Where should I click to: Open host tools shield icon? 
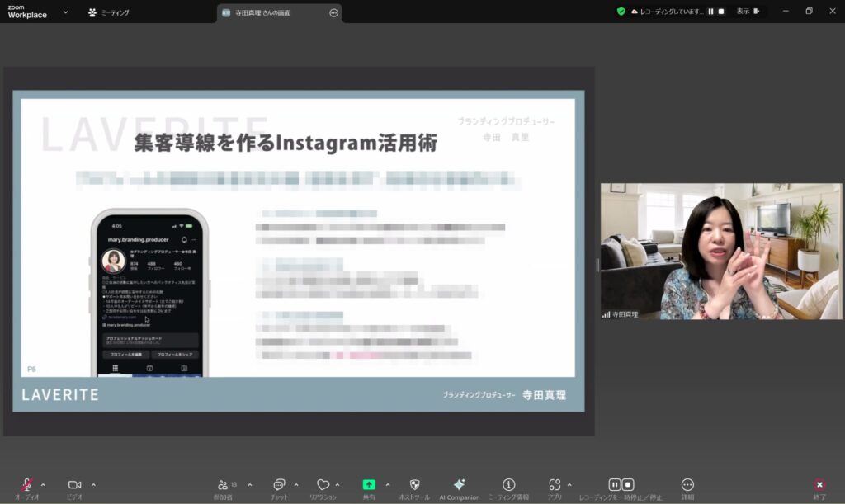coord(414,484)
